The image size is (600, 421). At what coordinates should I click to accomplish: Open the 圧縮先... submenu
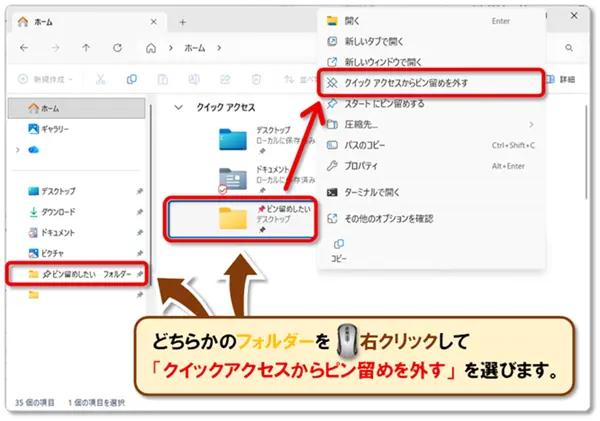click(x=431, y=124)
